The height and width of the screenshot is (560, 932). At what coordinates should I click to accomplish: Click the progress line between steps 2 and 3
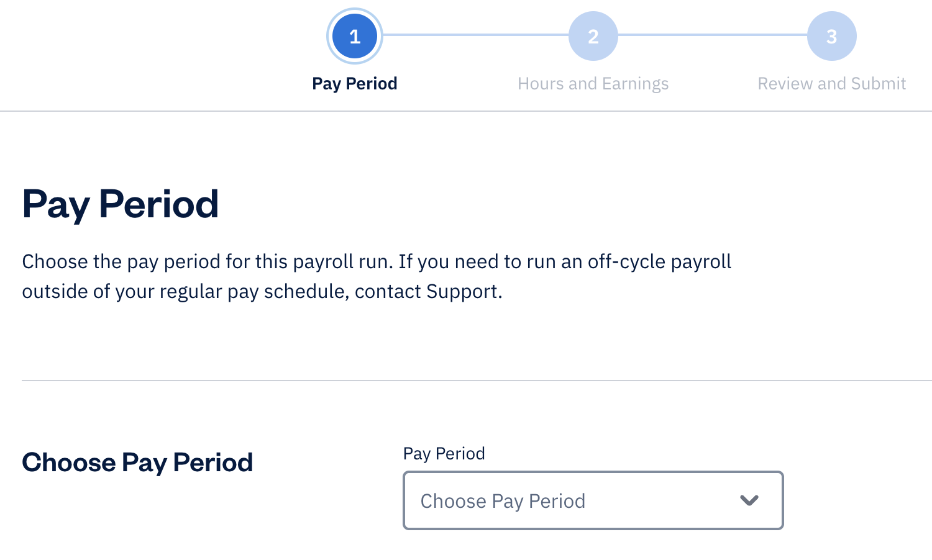713,35
